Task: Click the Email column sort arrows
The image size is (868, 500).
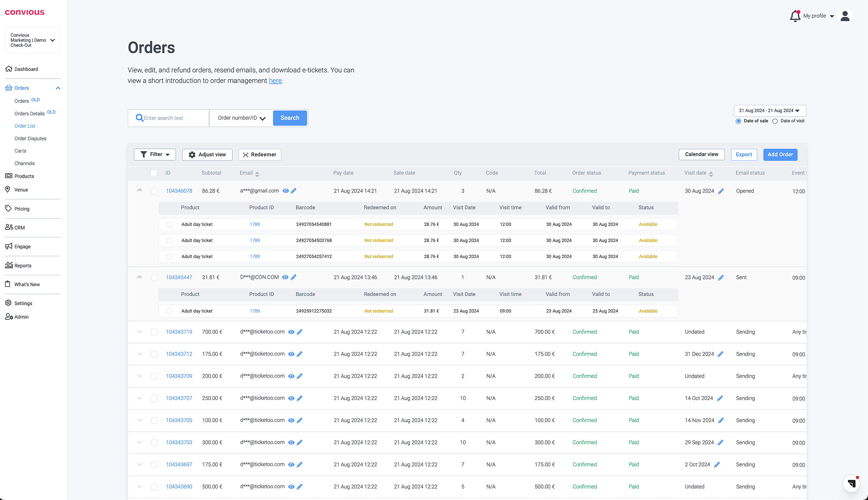Action: click(x=257, y=174)
